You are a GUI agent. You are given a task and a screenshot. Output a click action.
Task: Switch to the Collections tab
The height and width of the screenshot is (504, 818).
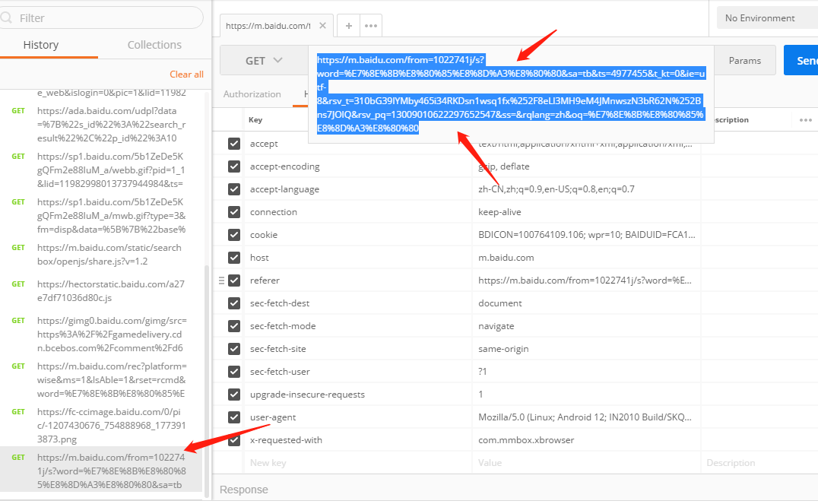point(154,45)
